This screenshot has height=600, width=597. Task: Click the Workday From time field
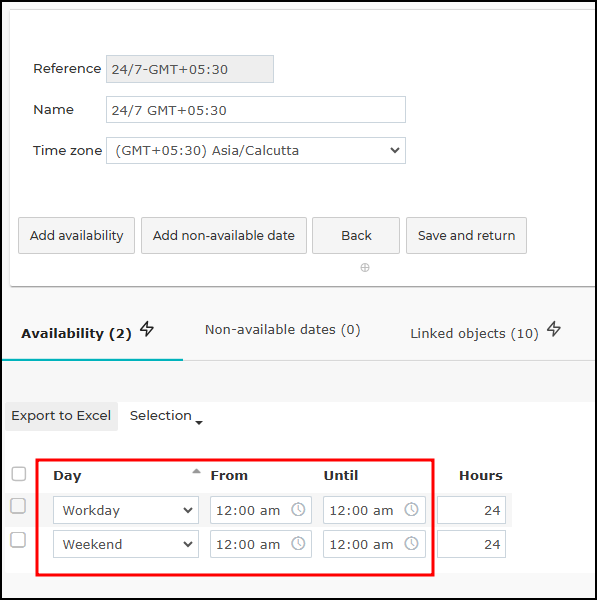[x=261, y=510]
